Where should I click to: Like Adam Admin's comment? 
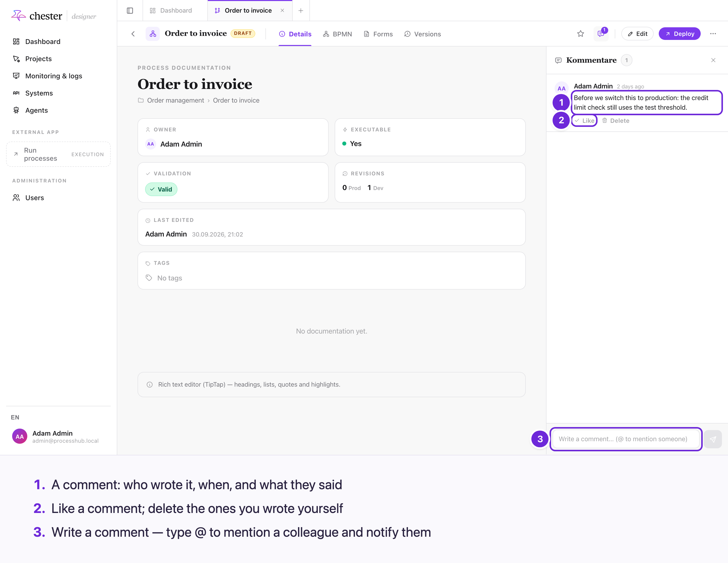tap(584, 121)
